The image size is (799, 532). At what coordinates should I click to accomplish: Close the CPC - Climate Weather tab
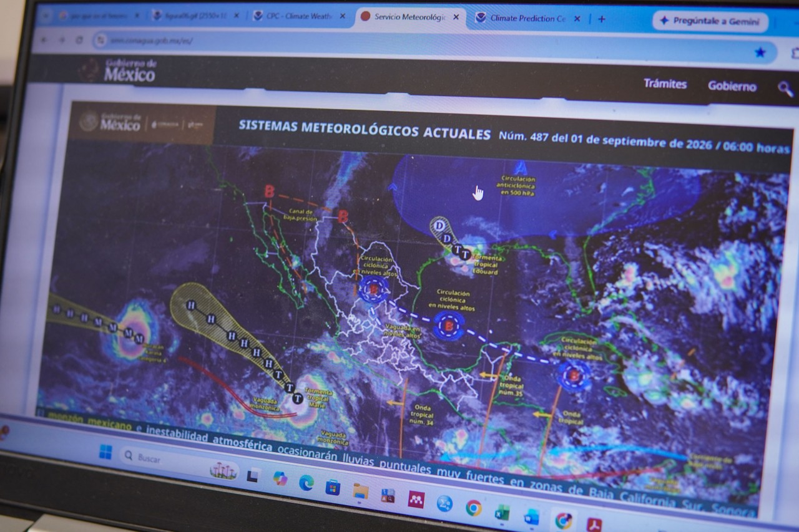(342, 16)
